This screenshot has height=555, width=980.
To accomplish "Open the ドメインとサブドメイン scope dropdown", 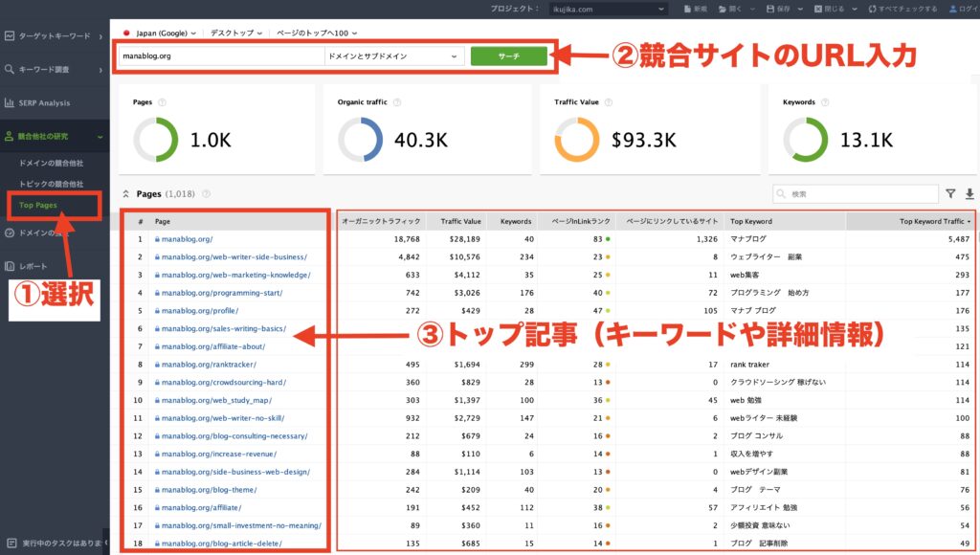I will point(393,56).
